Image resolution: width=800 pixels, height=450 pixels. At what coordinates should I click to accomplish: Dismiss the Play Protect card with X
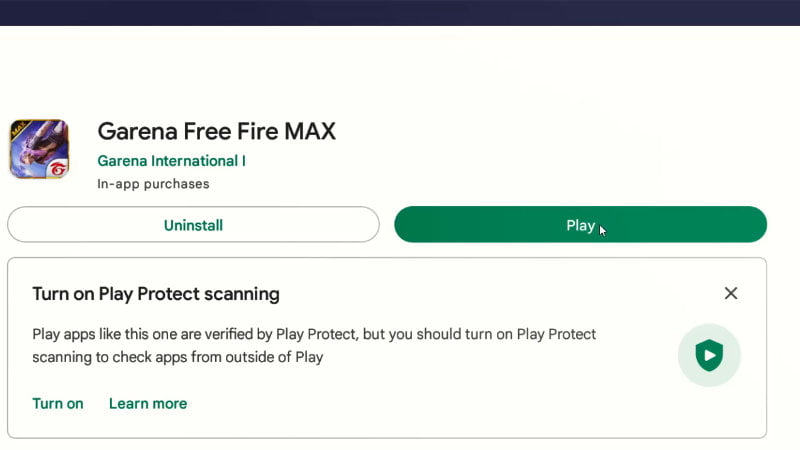pos(731,293)
